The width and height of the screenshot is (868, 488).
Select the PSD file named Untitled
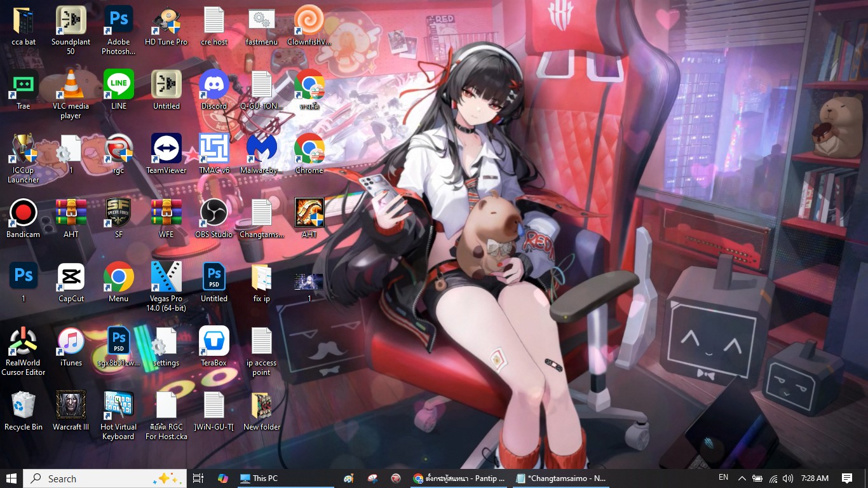(214, 283)
